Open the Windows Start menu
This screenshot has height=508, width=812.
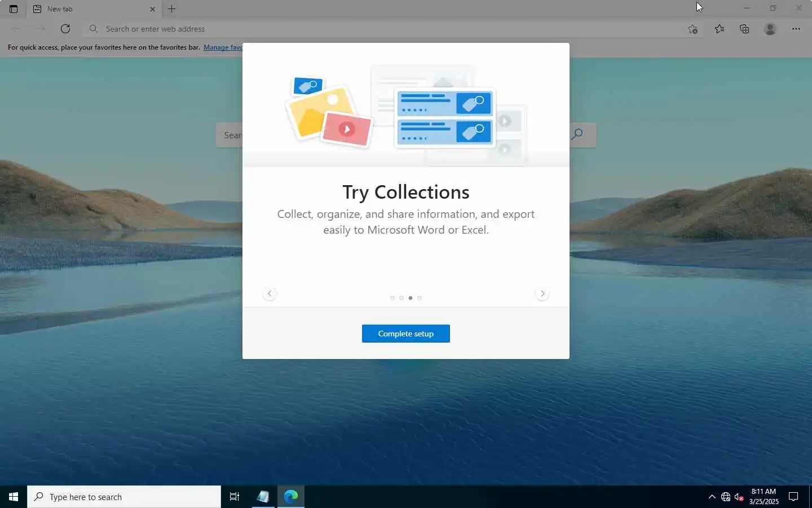point(14,497)
